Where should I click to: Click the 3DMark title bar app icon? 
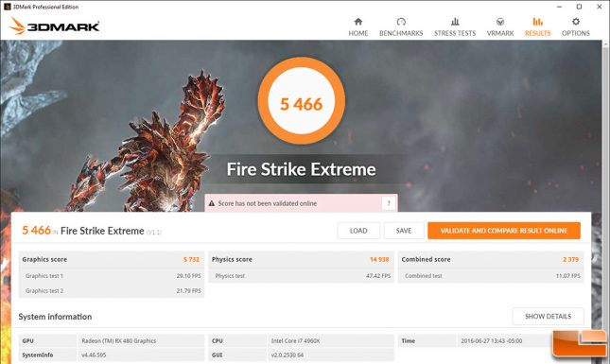click(7, 7)
